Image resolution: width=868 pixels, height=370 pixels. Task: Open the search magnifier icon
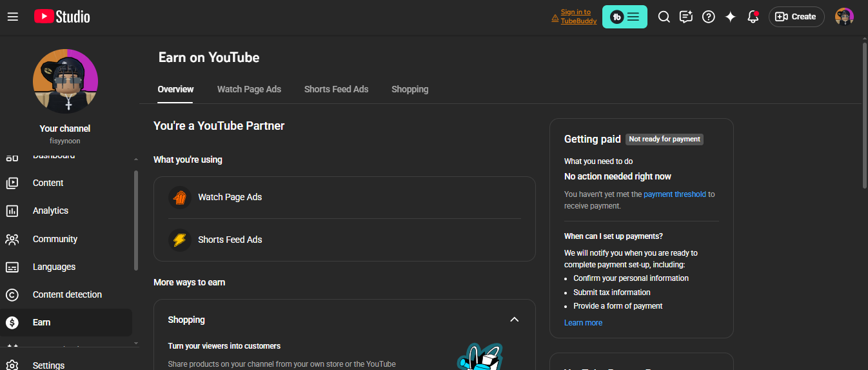click(664, 17)
